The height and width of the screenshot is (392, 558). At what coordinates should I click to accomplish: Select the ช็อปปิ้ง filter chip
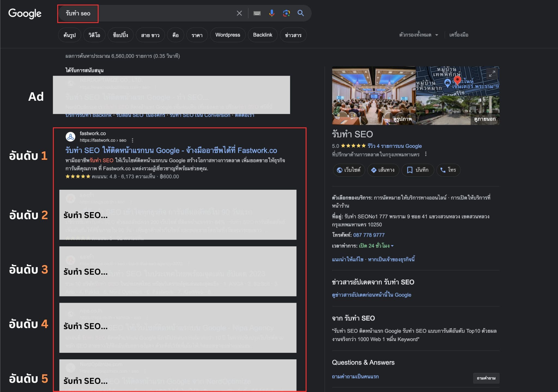coord(120,35)
